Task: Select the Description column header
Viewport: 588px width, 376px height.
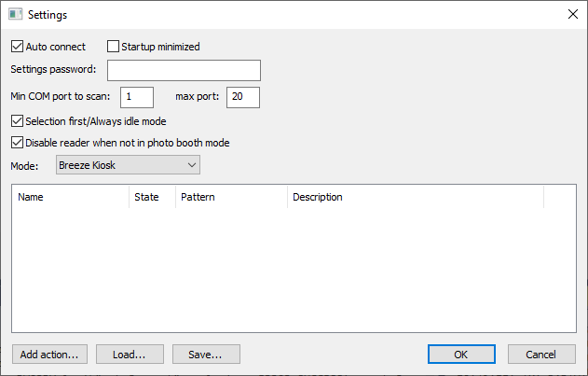Action: [x=415, y=197]
